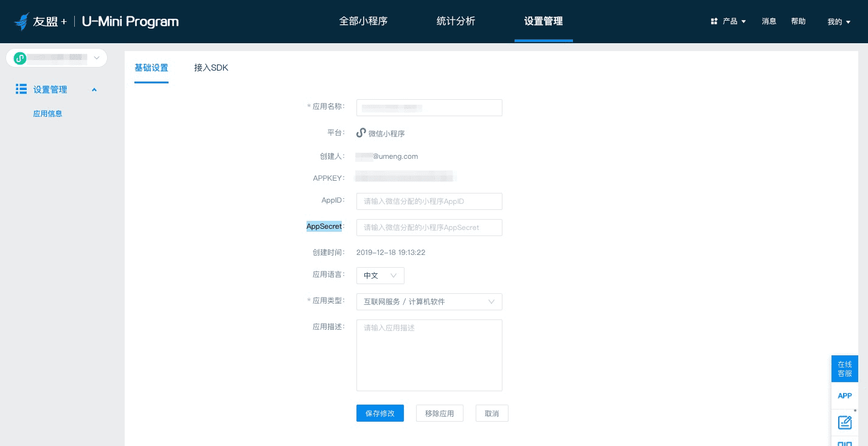
Task: Select 设置管理 in top navigation
Action: coord(543,21)
